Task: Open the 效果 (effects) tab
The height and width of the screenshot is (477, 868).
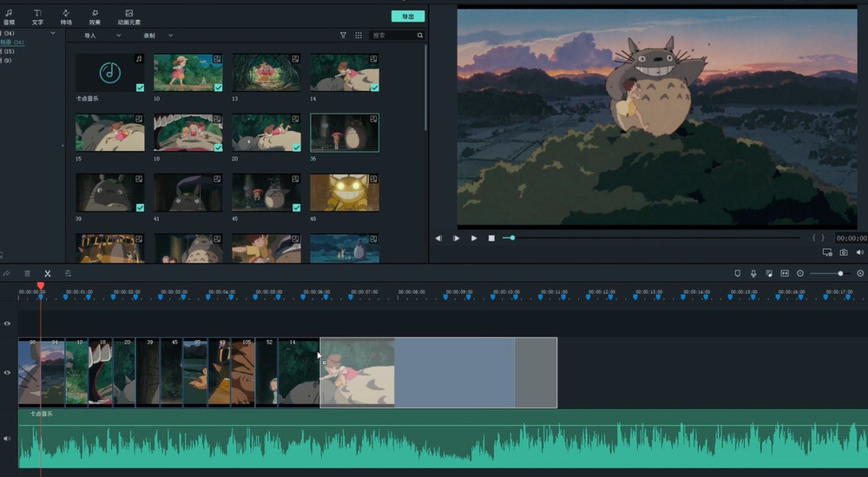Action: [95, 16]
